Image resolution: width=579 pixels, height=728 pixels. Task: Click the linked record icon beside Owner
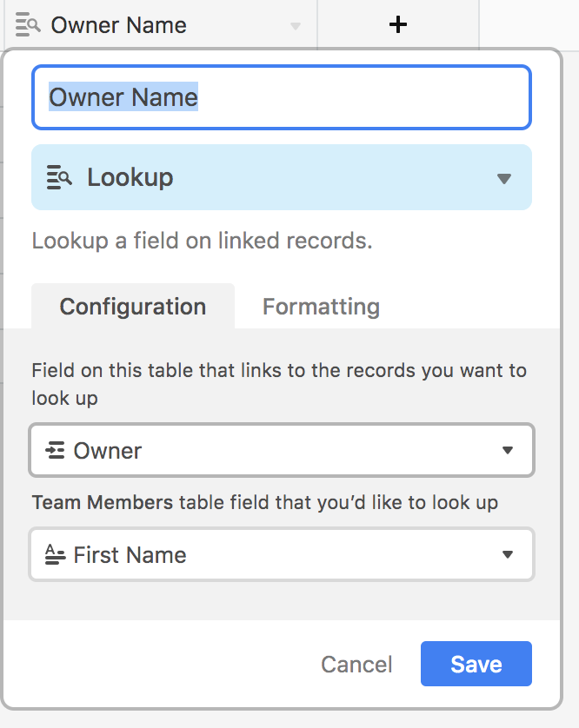pos(56,451)
